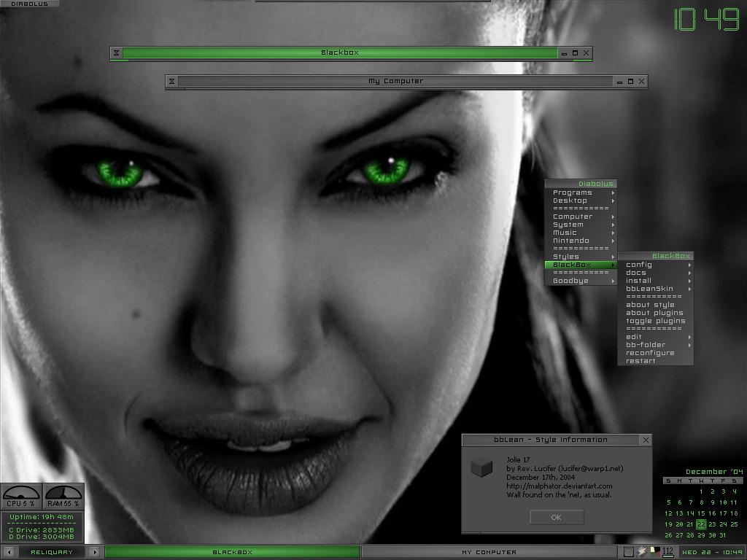Image resolution: width=747 pixels, height=560 pixels.
Task: Select 'restart' menu entry
Action: pyautogui.click(x=656, y=361)
